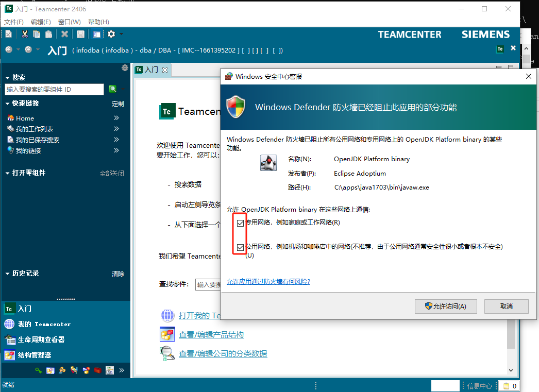Click the globe icon beside My Teamcenter link

167,315
